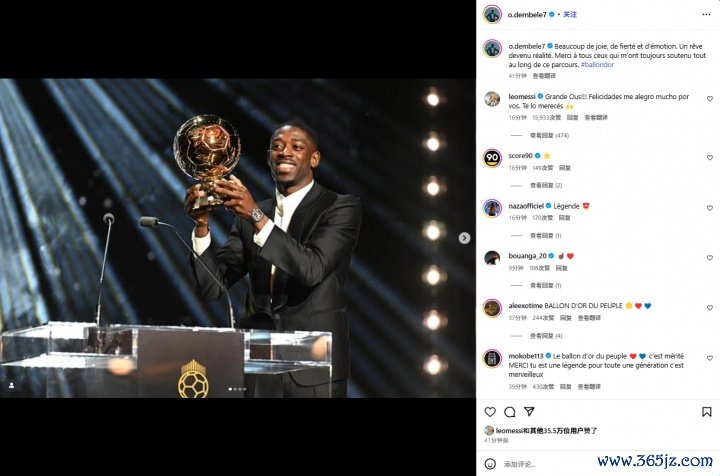Go to next photo with arrow

click(464, 238)
